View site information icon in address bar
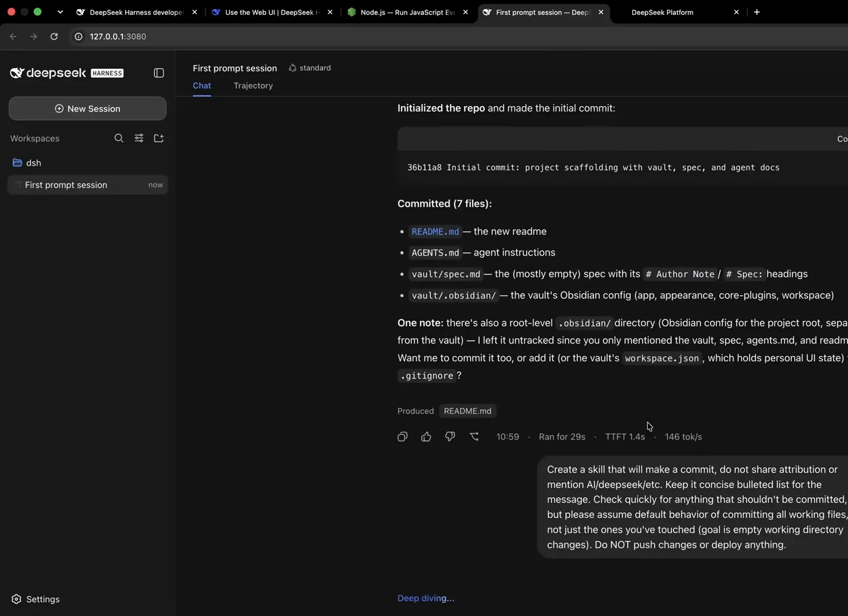Viewport: 848px width, 616px height. point(78,37)
